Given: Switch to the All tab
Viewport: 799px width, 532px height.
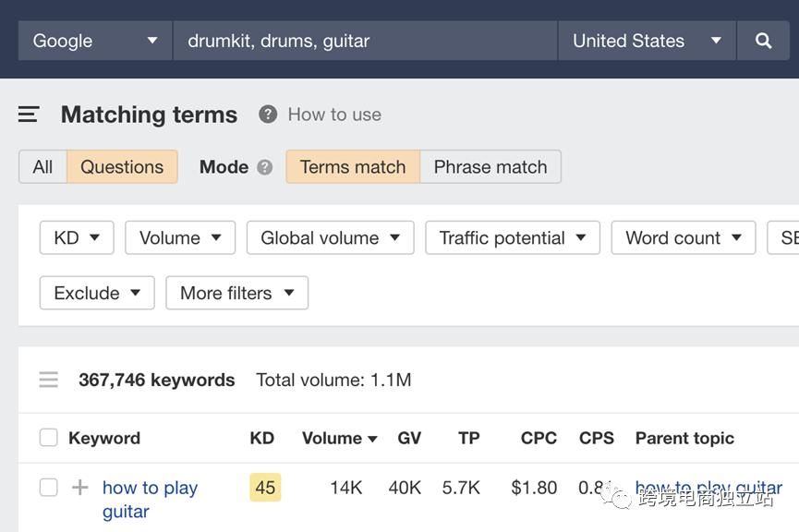Looking at the screenshot, I should [x=42, y=167].
